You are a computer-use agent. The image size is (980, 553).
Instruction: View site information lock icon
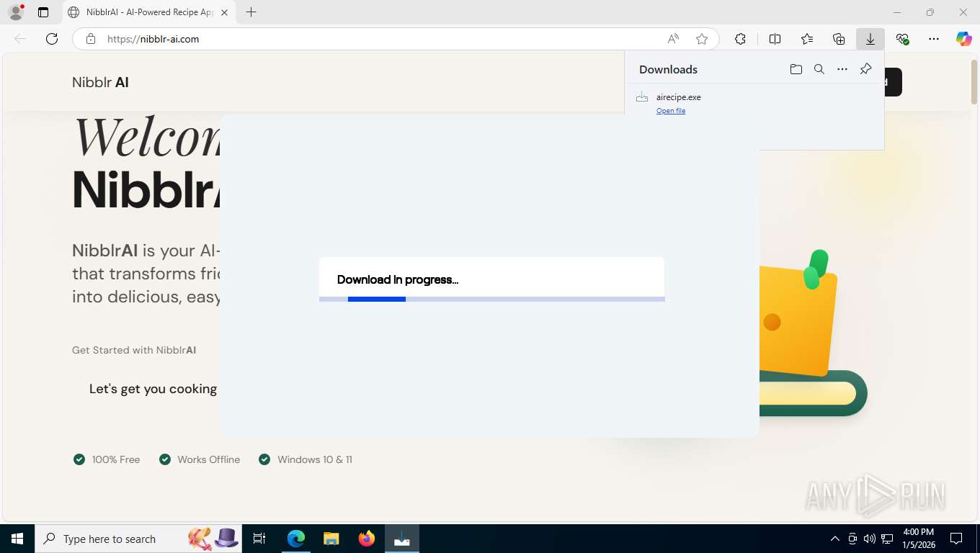point(91,39)
